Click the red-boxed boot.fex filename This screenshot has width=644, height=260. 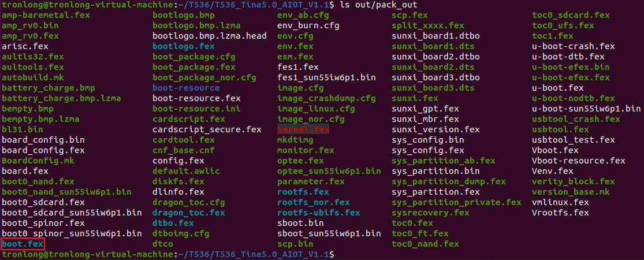(x=23, y=244)
